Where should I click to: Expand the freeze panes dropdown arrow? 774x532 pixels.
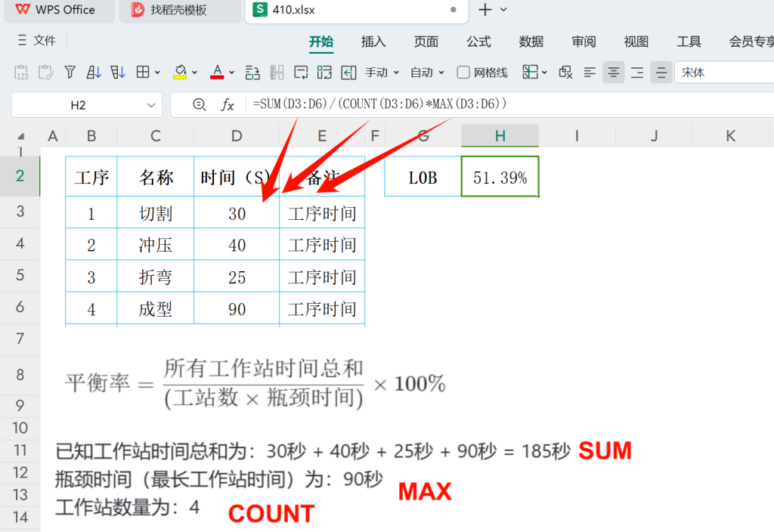coord(544,73)
